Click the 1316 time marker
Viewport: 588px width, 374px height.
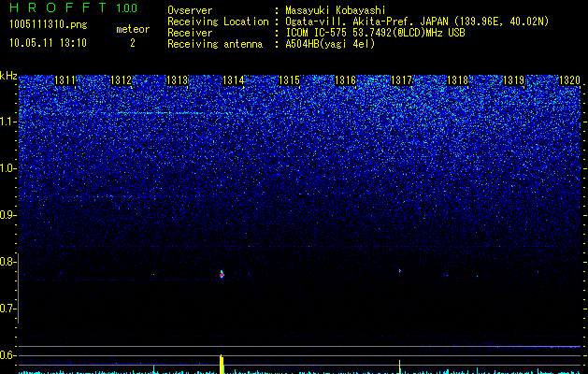click(345, 80)
